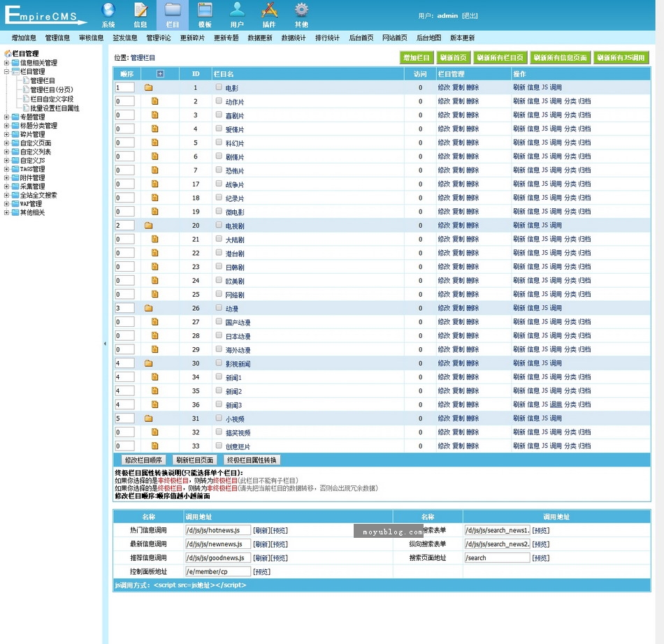Viewport: 664px width, 644px height.
Task: Focus the /d/js/js/hotnews.js address field
Action: click(x=218, y=530)
